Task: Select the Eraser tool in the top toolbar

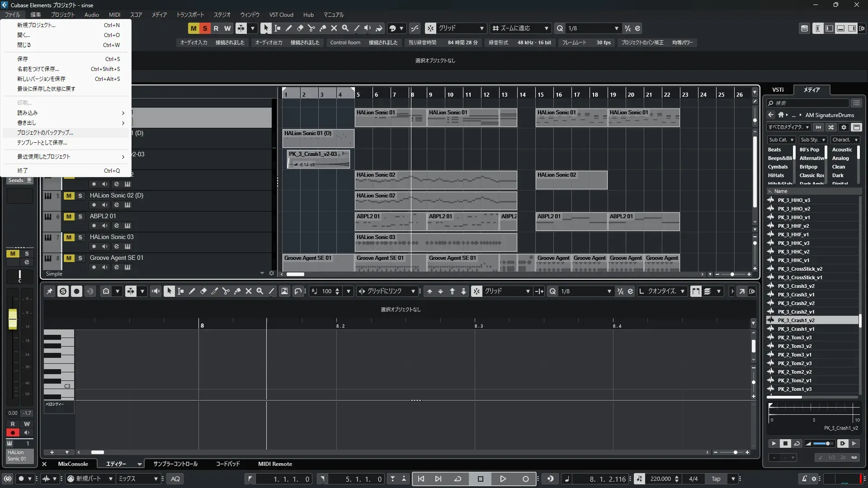Action: (300, 28)
